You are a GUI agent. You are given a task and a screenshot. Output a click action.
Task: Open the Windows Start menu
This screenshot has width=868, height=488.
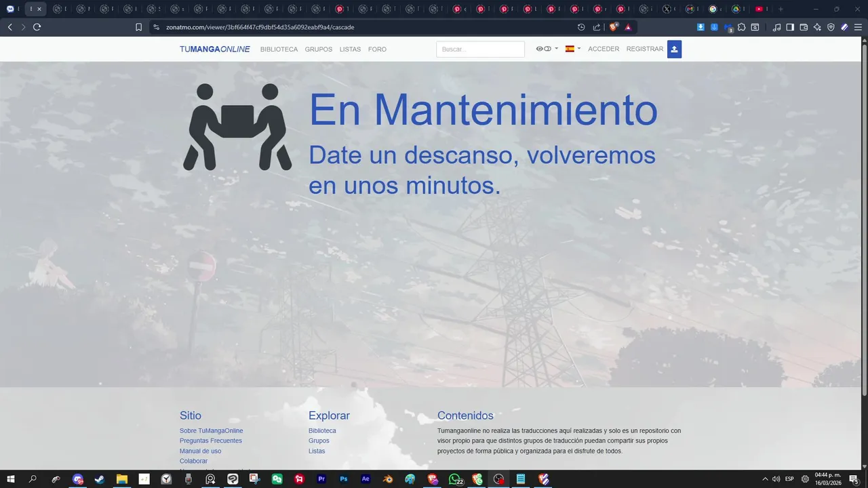point(11,479)
